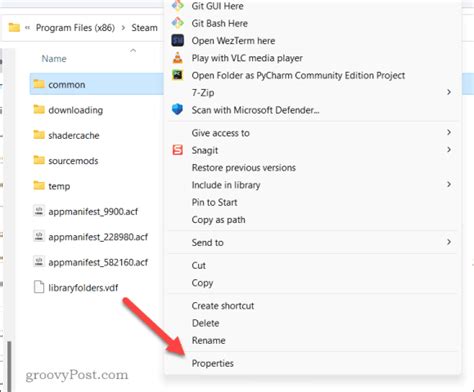Select appmanifest_582160.acf file name
The height and width of the screenshot is (392, 474).
click(x=98, y=262)
